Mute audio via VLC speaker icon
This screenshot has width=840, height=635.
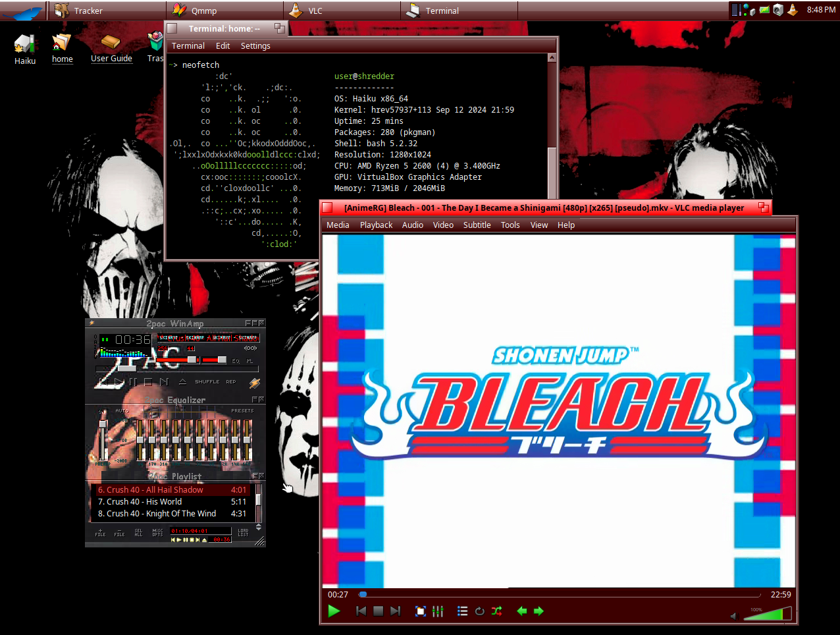click(734, 616)
